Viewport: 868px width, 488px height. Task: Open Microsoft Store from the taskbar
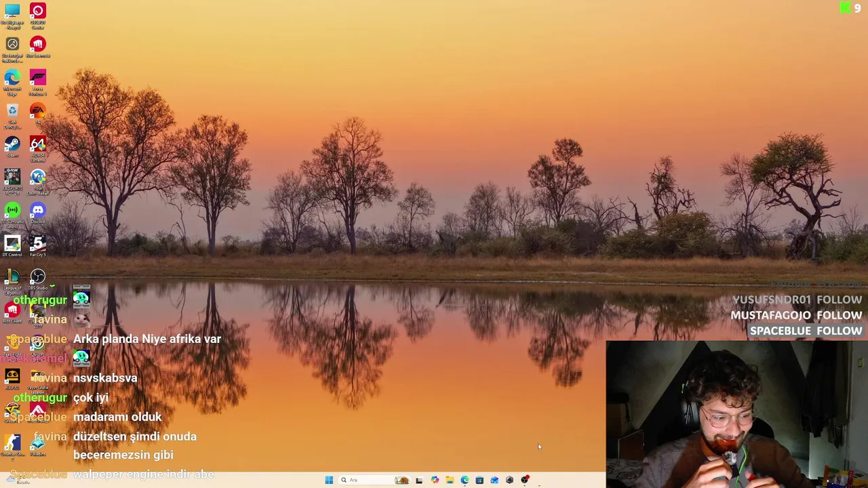pos(479,480)
